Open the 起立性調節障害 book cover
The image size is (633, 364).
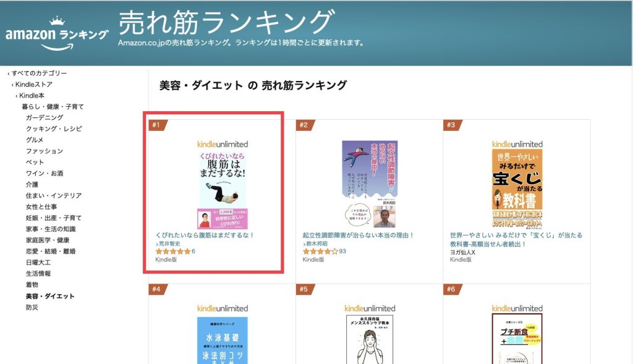point(370,184)
